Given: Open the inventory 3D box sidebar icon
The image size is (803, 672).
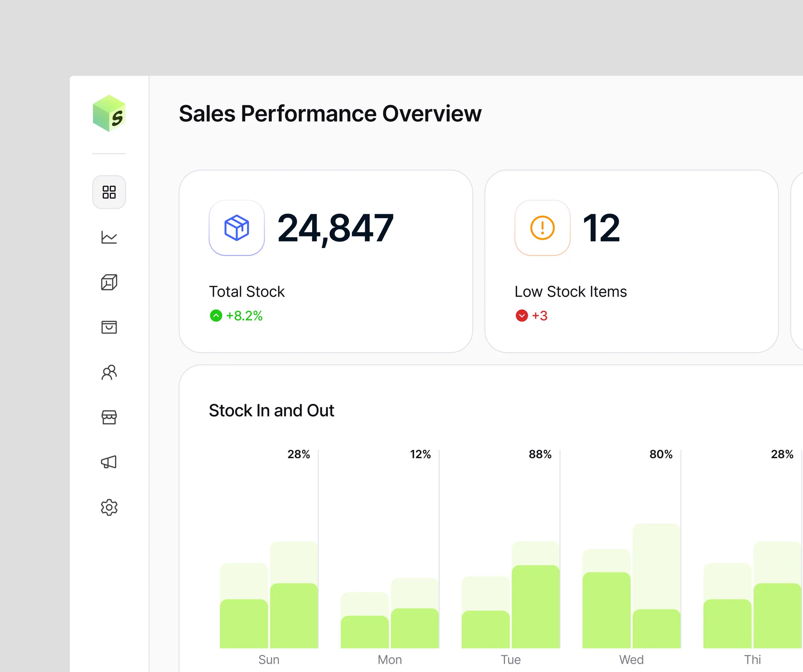Looking at the screenshot, I should 109,282.
